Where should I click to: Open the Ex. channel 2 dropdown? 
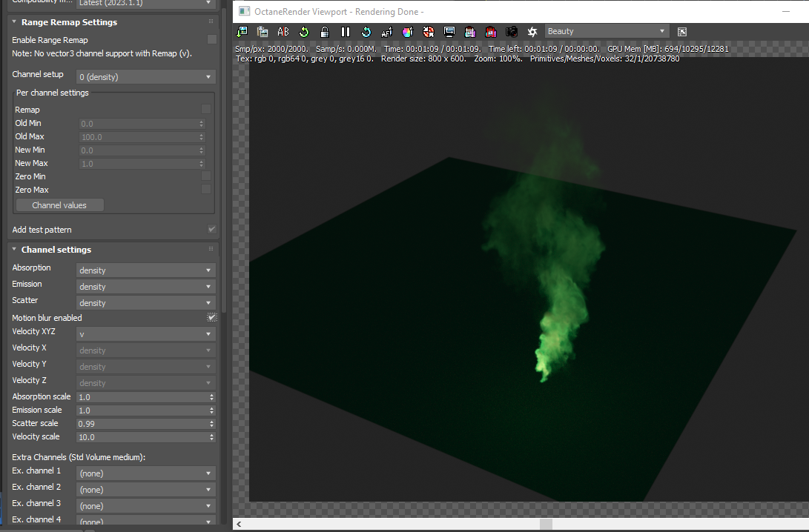tap(145, 490)
